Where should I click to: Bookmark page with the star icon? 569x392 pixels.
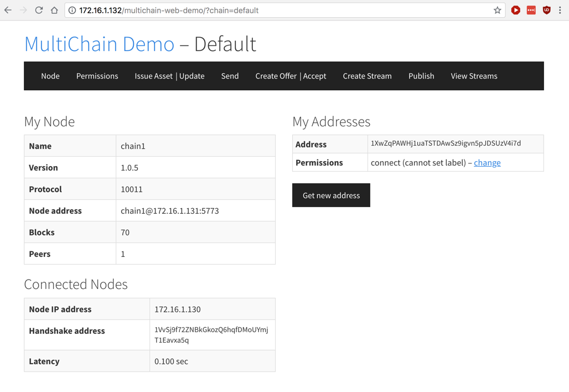497,10
